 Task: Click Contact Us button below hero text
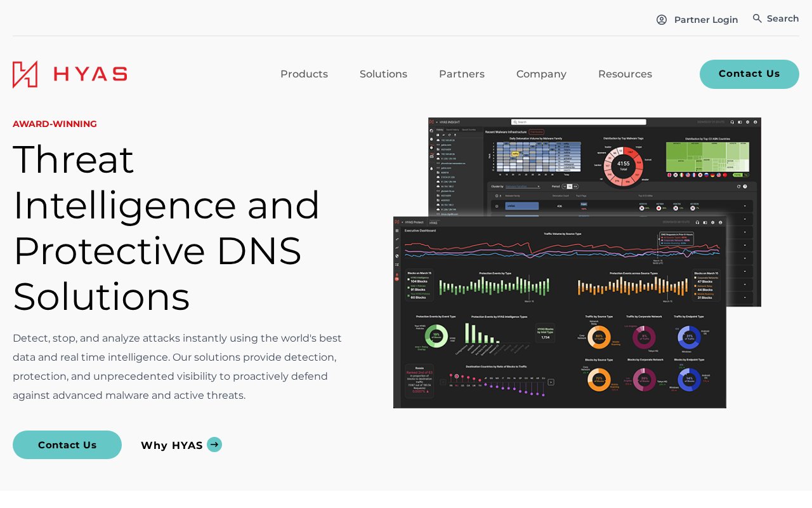[67, 445]
